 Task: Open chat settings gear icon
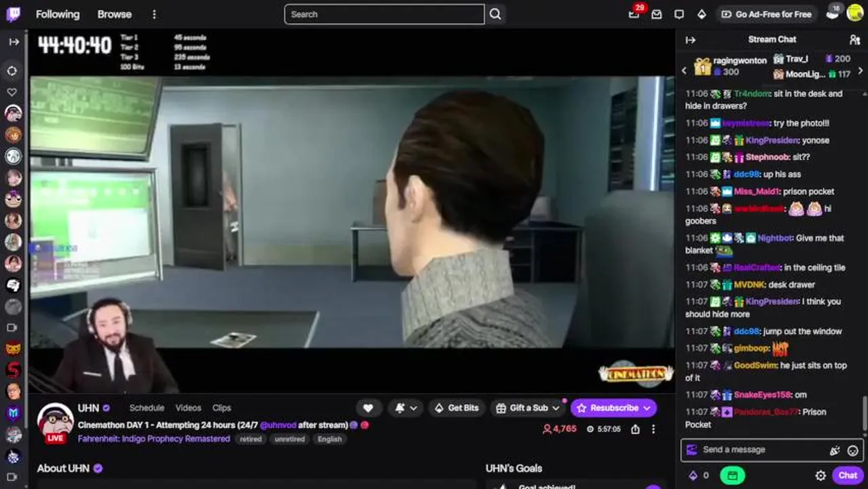point(820,475)
